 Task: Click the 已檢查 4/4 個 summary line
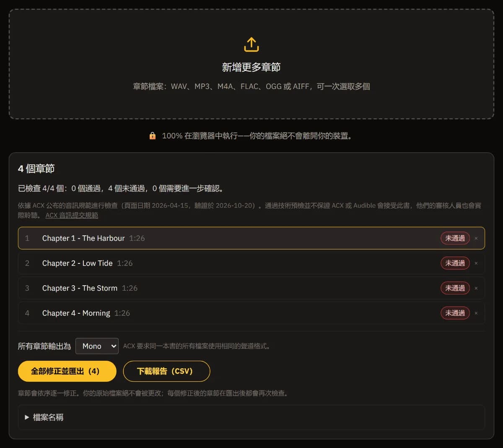(x=122, y=189)
